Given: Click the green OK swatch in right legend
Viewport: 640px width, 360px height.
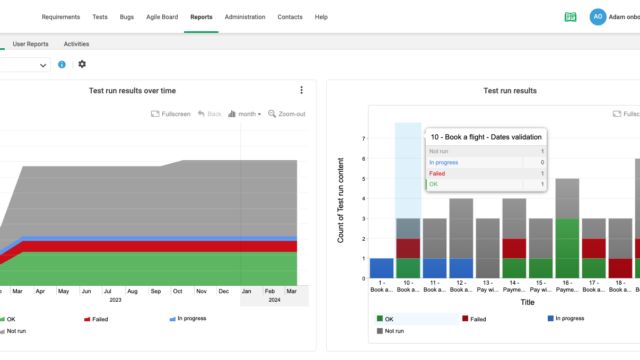Looking at the screenshot, I should (380, 318).
